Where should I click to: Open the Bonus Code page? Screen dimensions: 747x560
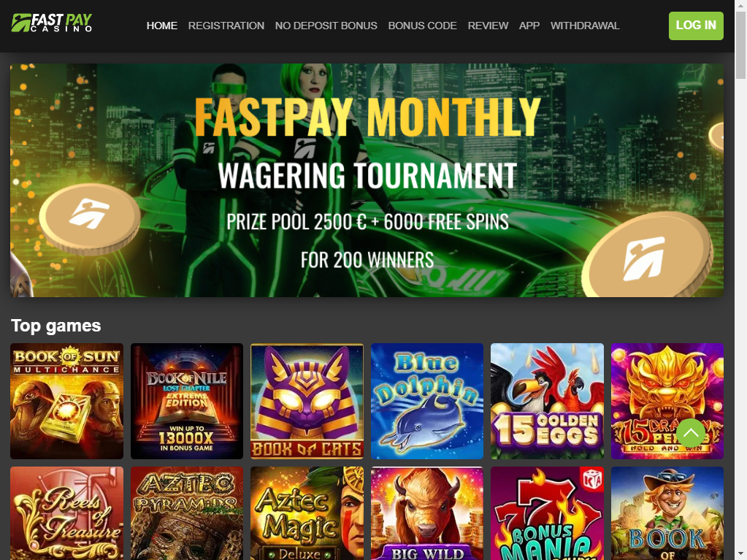click(423, 26)
